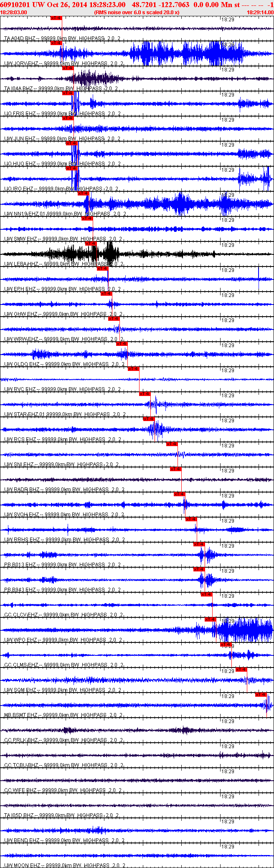The width and height of the screenshot is (274, 868).
Task: Click the red pick flag above the UW GLDO trace
Action: click(x=122, y=344)
